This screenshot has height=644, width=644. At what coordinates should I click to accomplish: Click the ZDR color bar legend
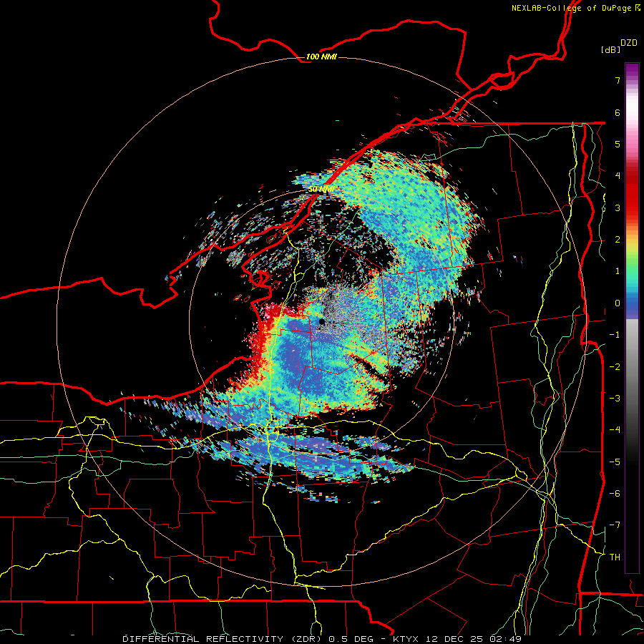[x=632, y=318]
